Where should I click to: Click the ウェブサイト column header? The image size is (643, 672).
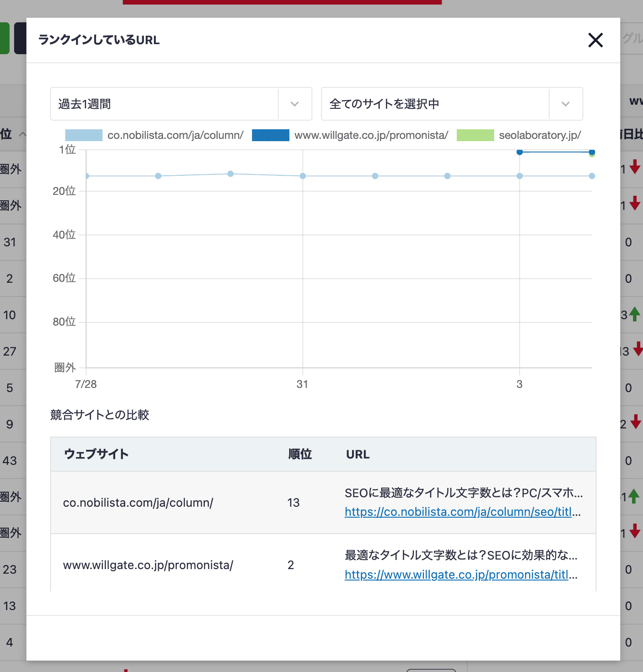tap(97, 454)
